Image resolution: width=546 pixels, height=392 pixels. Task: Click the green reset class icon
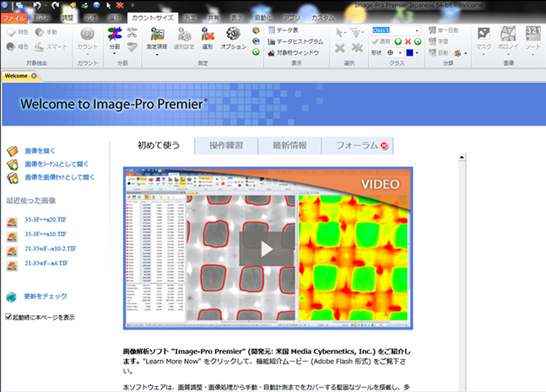click(x=418, y=42)
